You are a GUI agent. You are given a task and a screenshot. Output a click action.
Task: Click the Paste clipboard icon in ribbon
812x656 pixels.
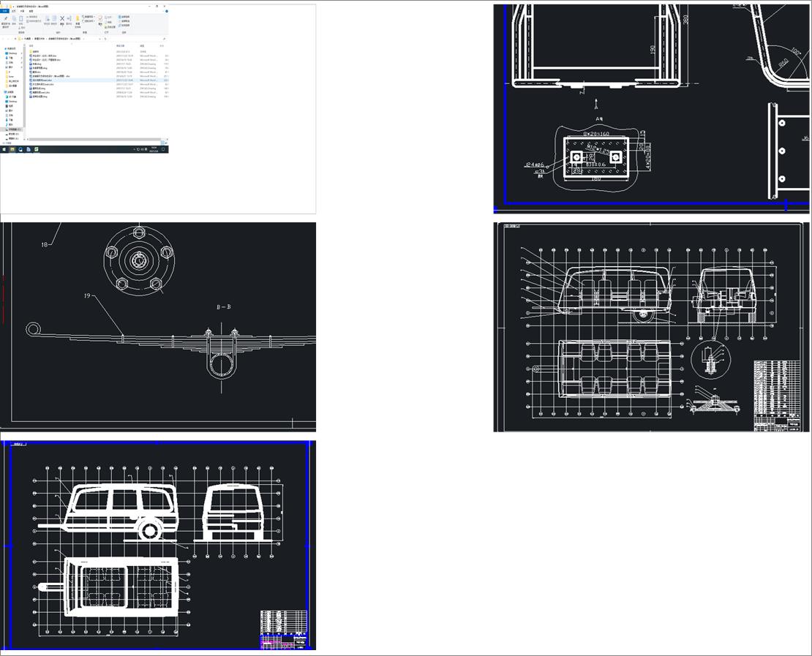click(20, 18)
